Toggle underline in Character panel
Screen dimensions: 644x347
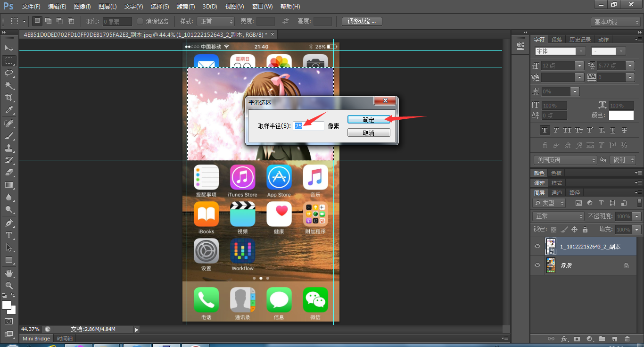coord(613,130)
